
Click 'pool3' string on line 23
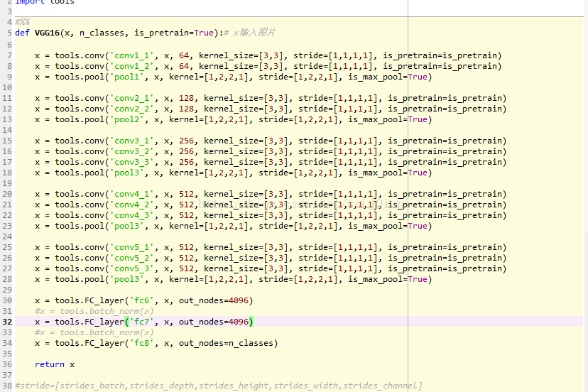[x=126, y=226]
